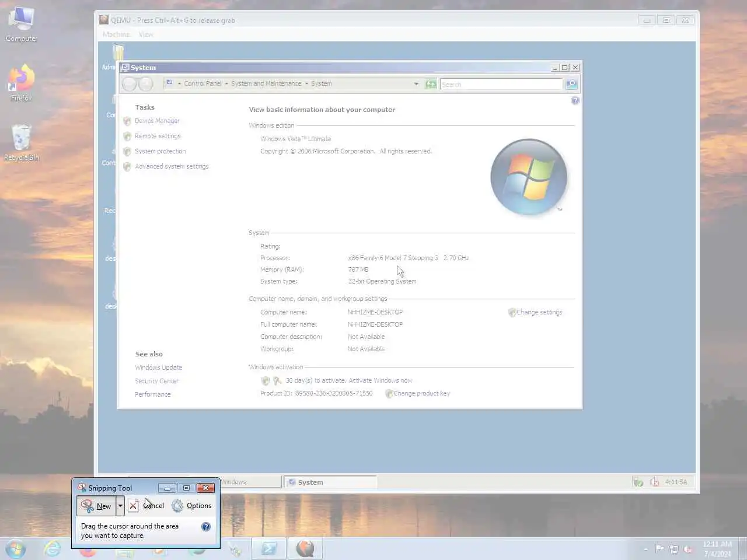Show hidden tray icons arrow
This screenshot has height=560, width=747.
pos(645,549)
